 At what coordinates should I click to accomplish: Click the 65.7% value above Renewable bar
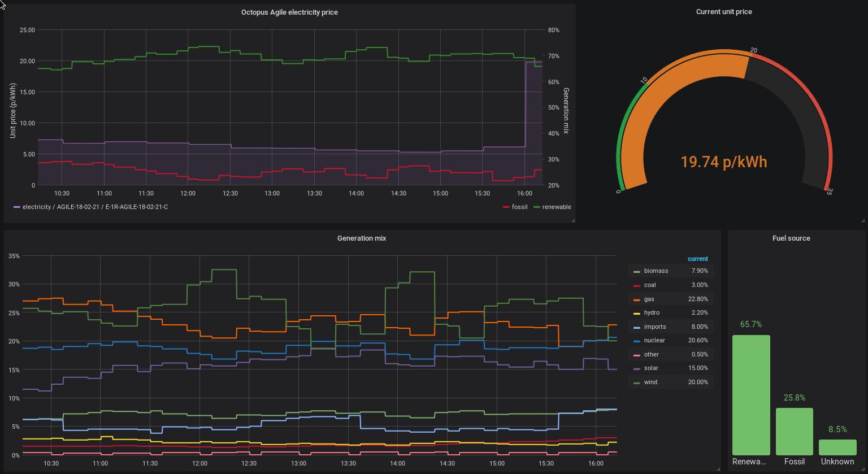(751, 324)
